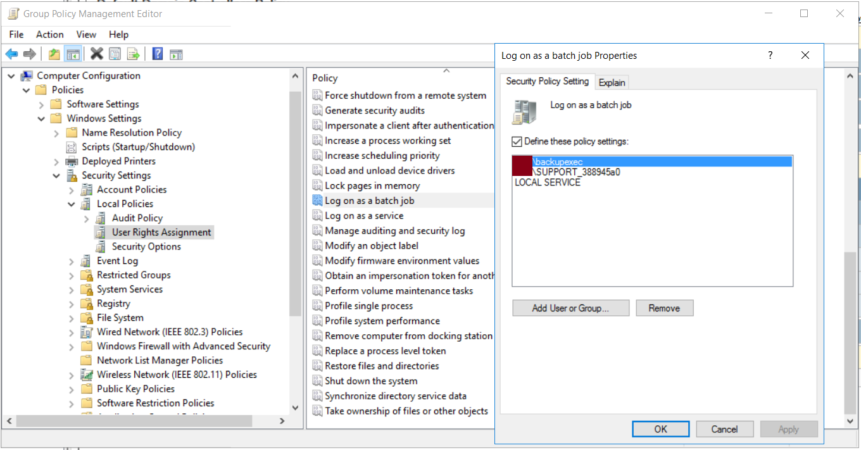Click the Delete (X) toolbar icon

tap(97, 54)
